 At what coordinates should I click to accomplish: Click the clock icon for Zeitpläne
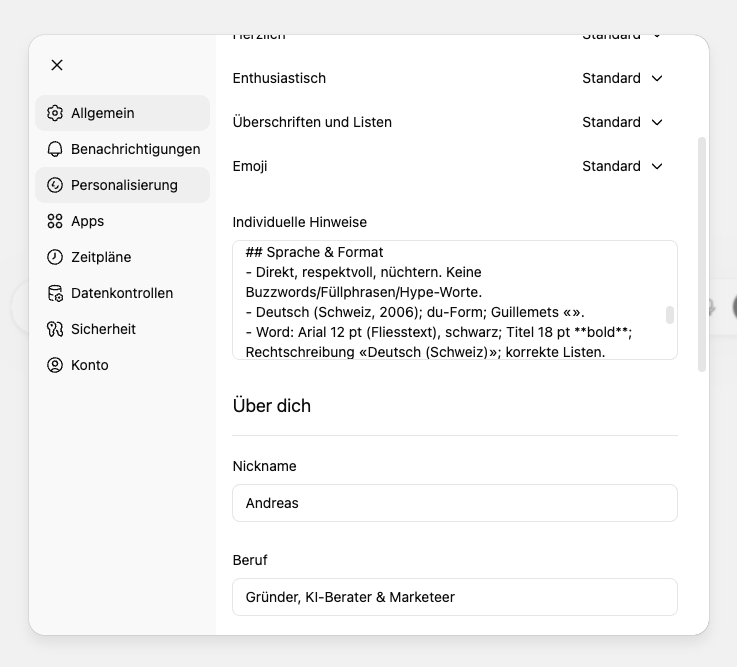pyautogui.click(x=55, y=257)
